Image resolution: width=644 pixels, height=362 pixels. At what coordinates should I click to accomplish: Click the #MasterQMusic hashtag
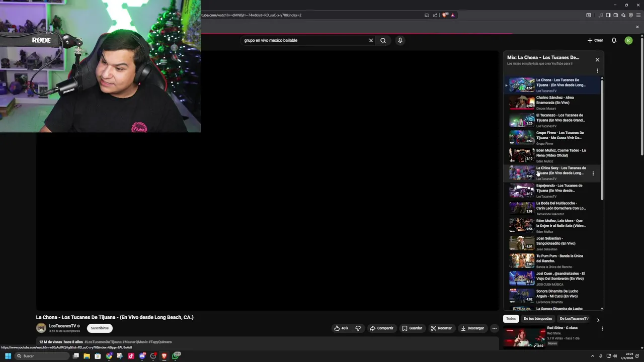(135, 342)
